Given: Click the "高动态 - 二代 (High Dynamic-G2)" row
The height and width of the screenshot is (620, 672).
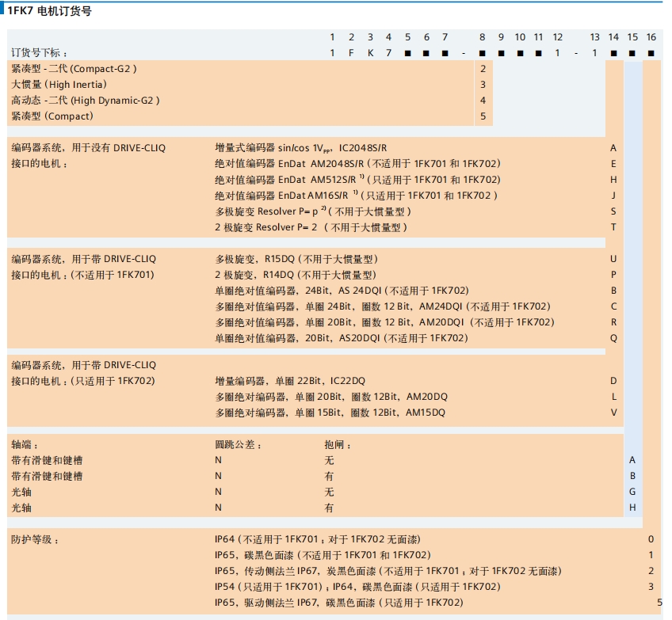Looking at the screenshot, I should [x=85, y=101].
